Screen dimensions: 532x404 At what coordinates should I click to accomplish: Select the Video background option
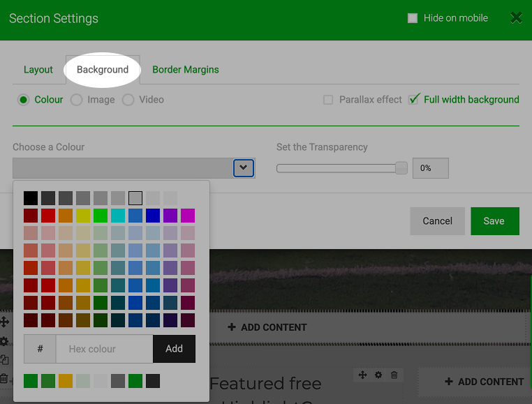click(x=128, y=100)
